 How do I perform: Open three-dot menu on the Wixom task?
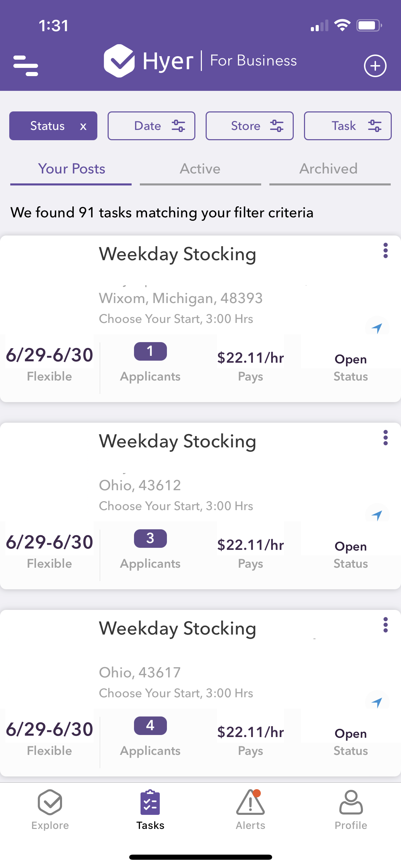point(386,251)
